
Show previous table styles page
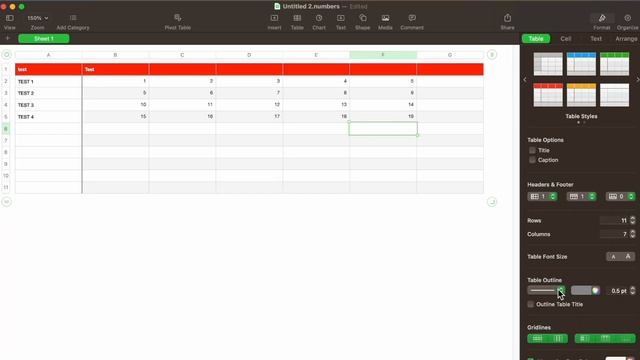(x=525, y=80)
